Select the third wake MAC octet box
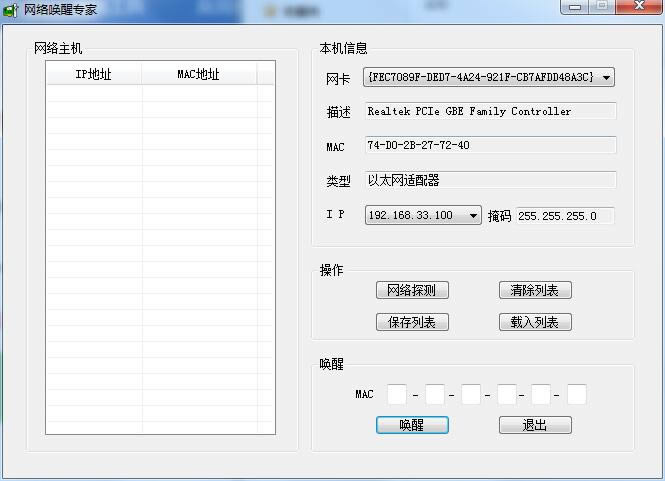The width and height of the screenshot is (665, 481). tap(470, 395)
